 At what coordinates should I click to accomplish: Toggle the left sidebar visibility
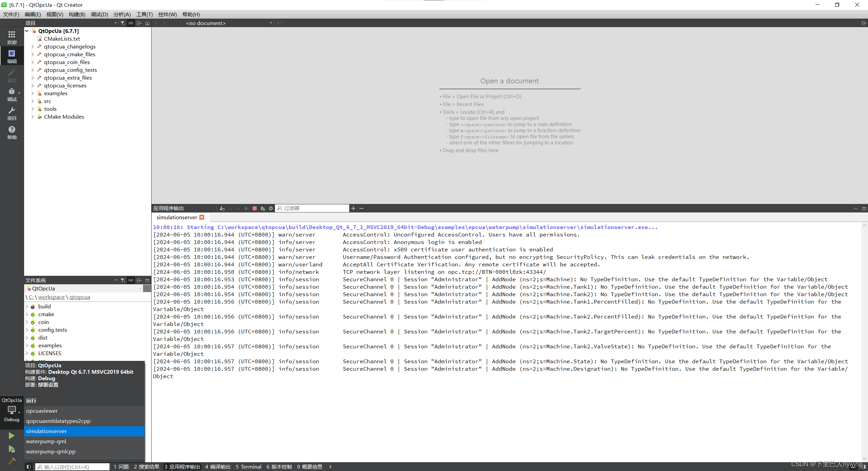(29, 467)
